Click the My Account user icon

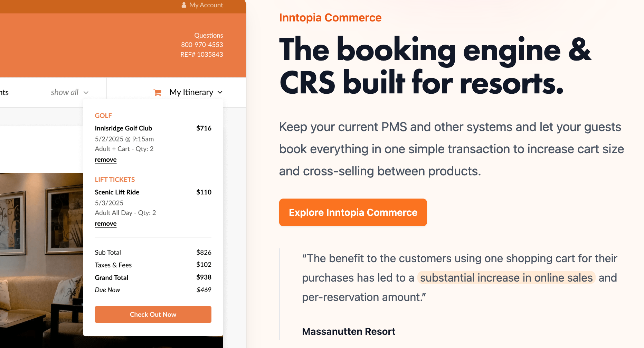click(184, 5)
